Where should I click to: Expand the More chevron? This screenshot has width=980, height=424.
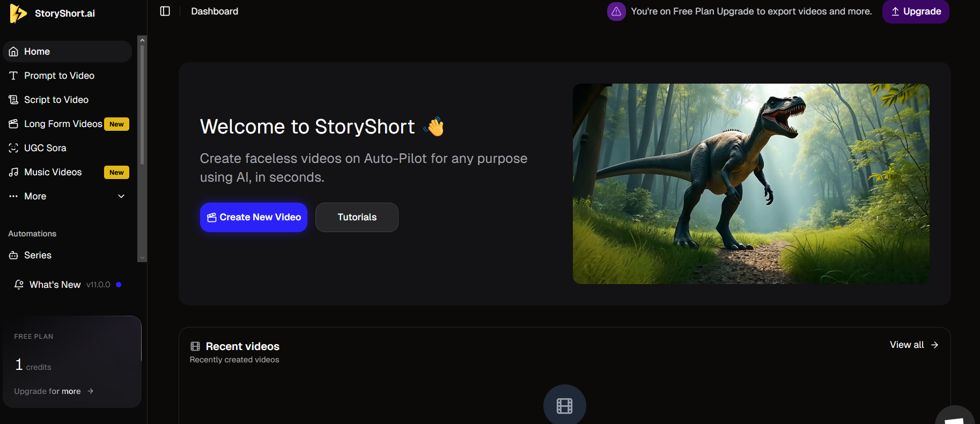121,196
